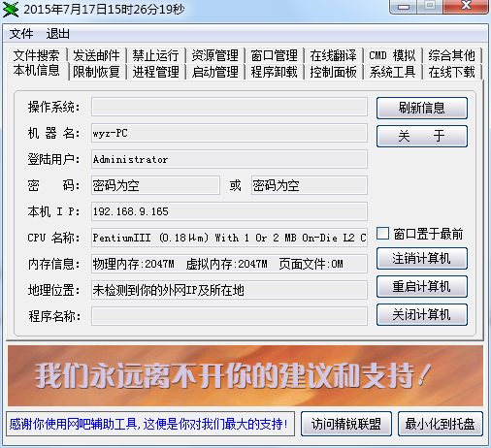
Task: Click the 关闭计算机 button
Action: tap(422, 314)
